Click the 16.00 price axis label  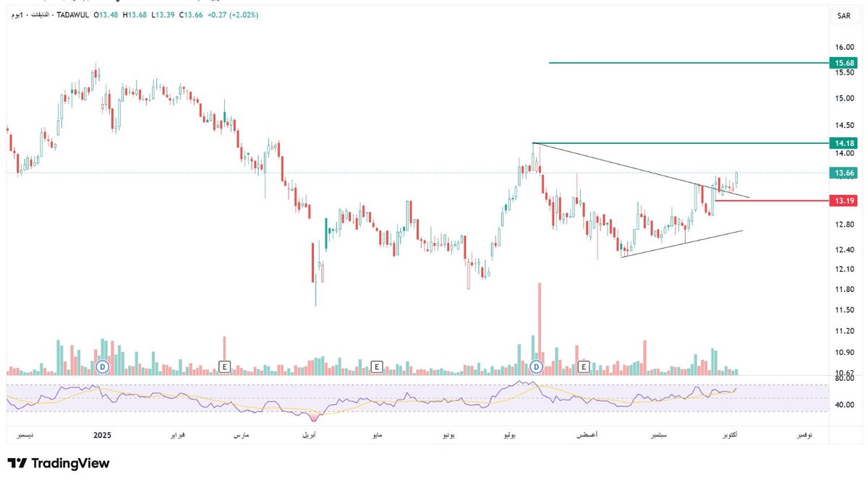(845, 48)
